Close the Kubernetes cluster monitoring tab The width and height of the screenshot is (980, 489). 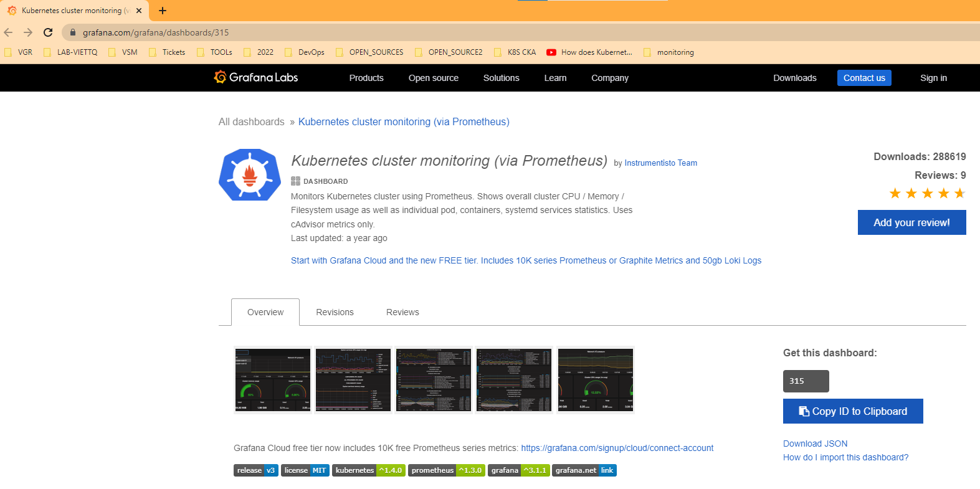coord(138,11)
